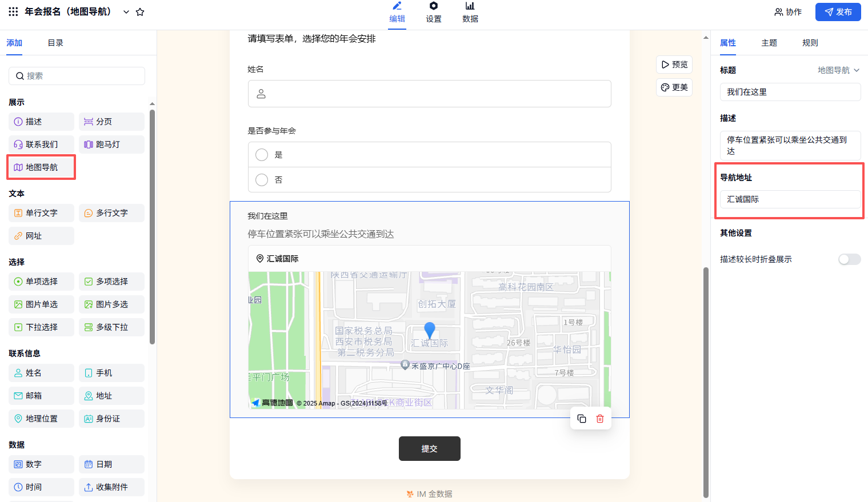The width and height of the screenshot is (868, 502).
Task: Open the 数据 data section
Action: pyautogui.click(x=470, y=13)
